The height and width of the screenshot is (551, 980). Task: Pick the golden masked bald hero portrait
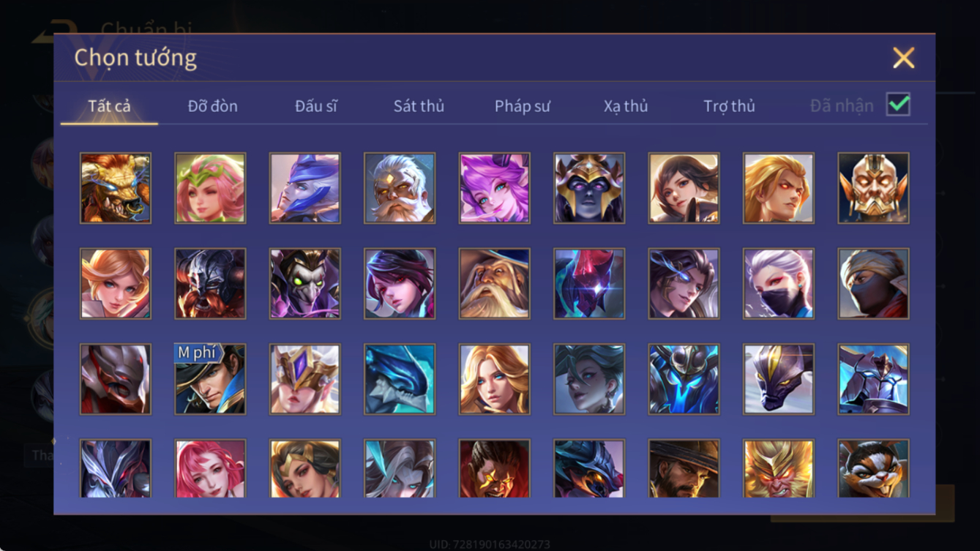point(873,188)
